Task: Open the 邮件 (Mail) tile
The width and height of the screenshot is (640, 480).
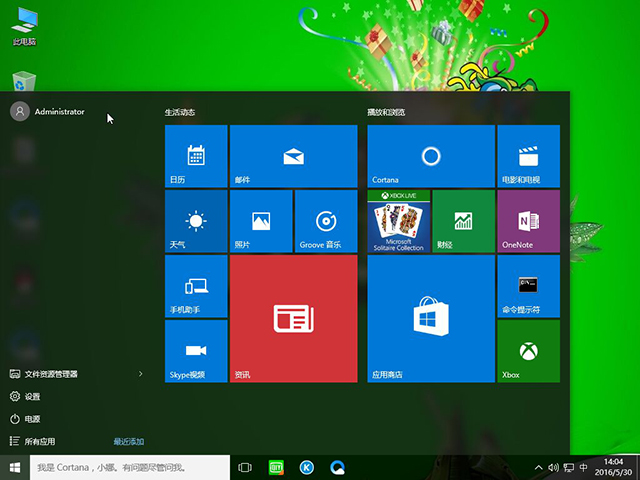Action: coord(293,156)
